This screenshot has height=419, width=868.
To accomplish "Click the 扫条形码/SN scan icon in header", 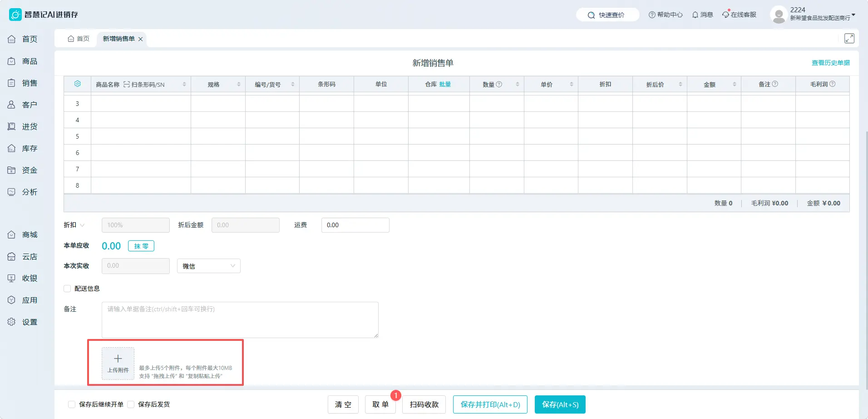I will 127,85.
